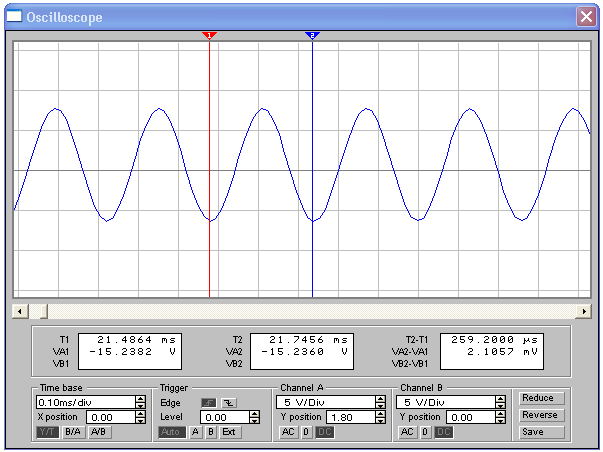Click the scrollbar right arrow

pos(583,311)
